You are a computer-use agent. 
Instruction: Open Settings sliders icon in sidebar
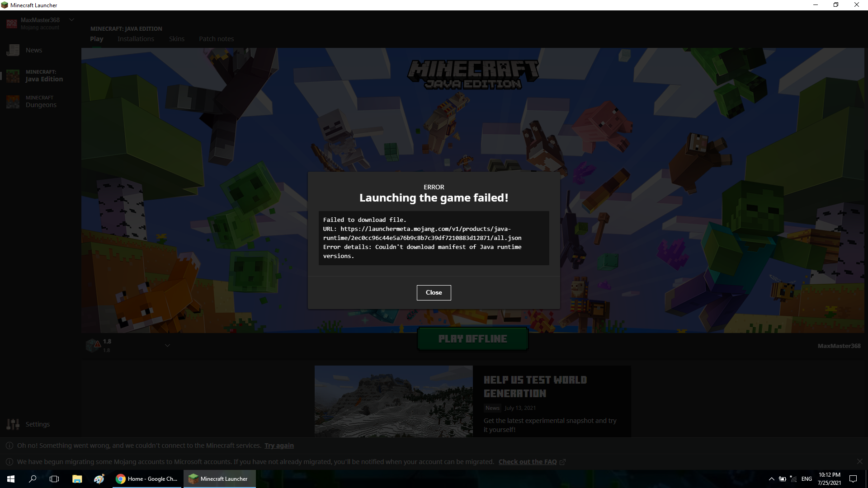[13, 424]
